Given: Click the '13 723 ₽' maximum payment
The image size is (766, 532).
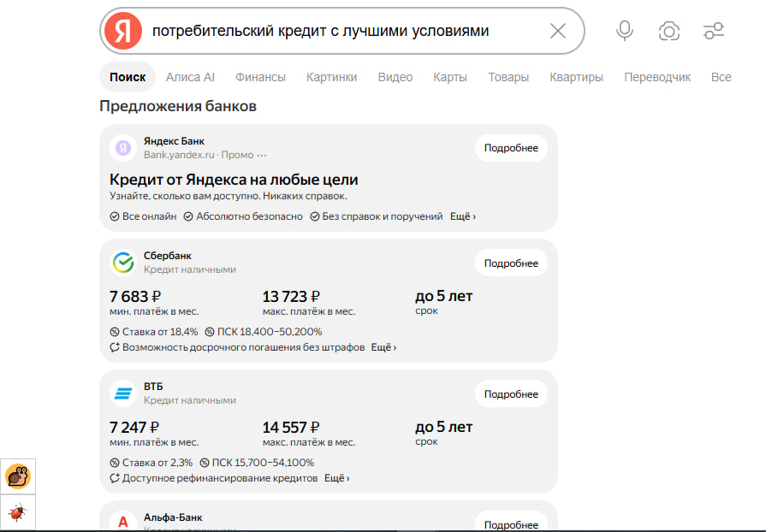Looking at the screenshot, I should 291,296.
